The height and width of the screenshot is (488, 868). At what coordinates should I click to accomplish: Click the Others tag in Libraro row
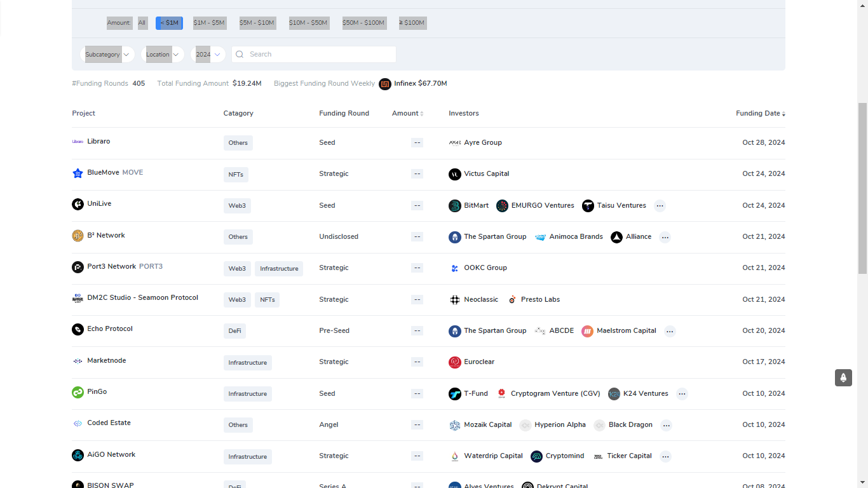click(238, 143)
